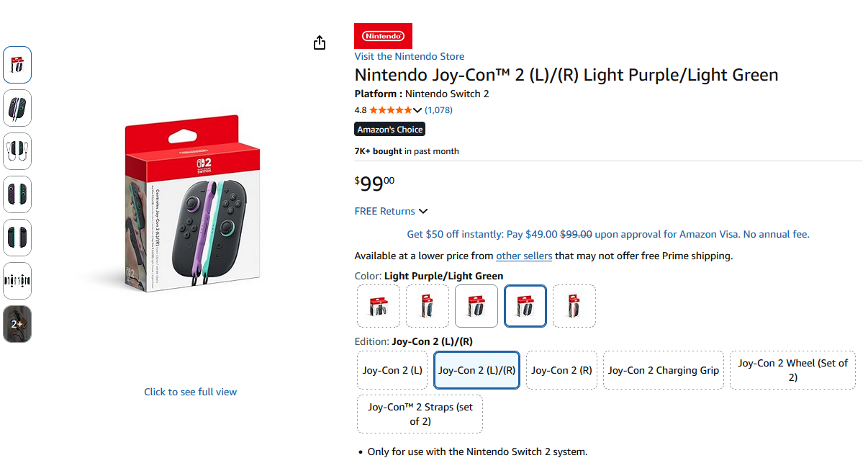
Task: Select the first product thumbnail
Action: coord(17,65)
